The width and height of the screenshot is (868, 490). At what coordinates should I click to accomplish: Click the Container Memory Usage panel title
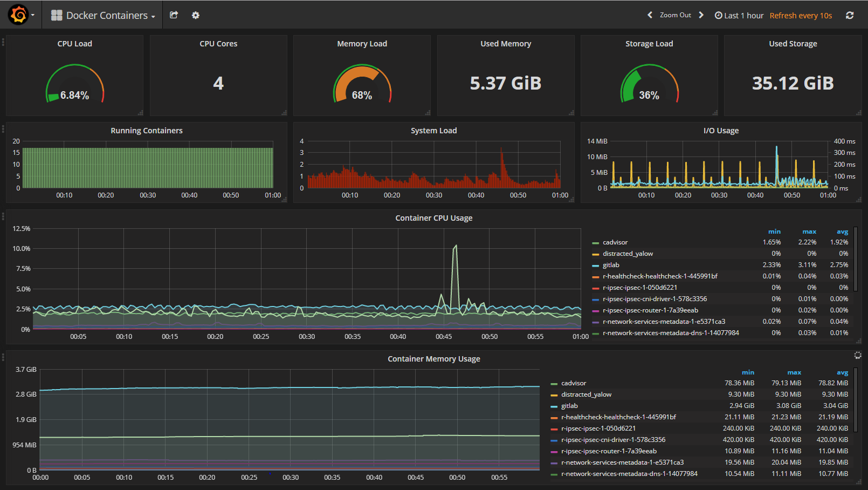tap(433, 359)
